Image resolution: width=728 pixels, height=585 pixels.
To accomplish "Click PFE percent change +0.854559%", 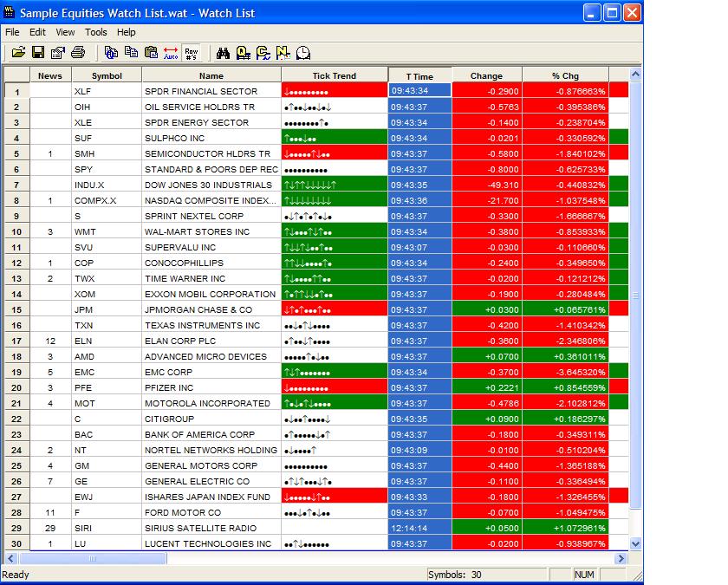I will [x=565, y=387].
